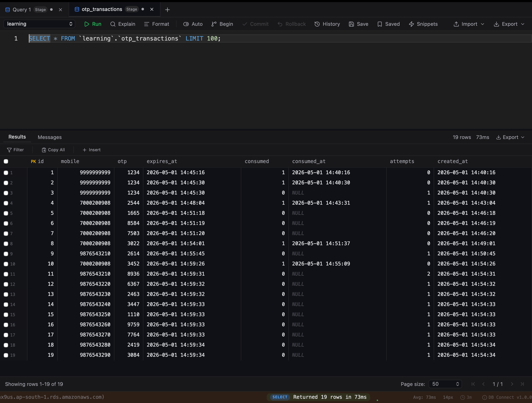
Task: Toggle Auto commit mode
Action: pos(193,24)
